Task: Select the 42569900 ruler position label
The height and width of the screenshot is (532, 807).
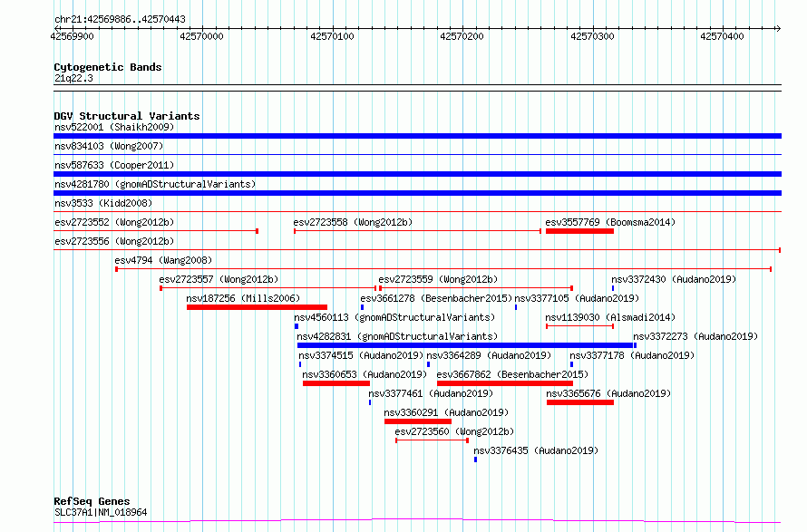Action: (72, 36)
